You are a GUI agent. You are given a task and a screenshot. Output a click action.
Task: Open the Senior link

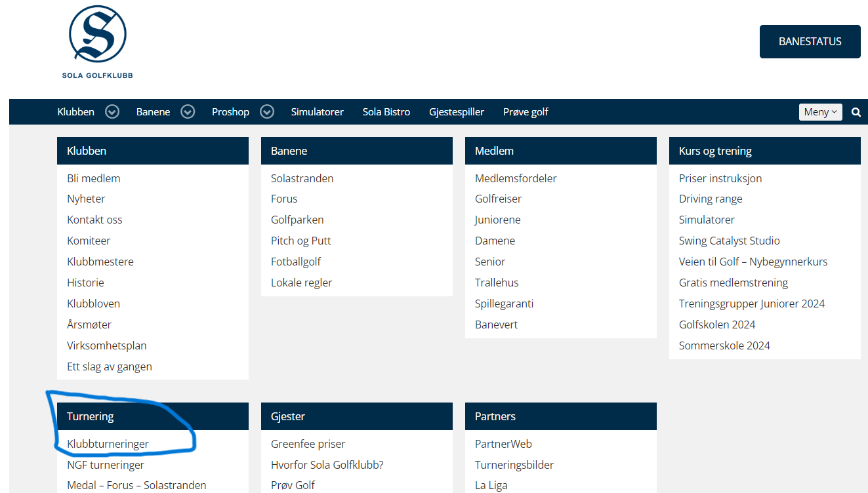pyautogui.click(x=490, y=262)
